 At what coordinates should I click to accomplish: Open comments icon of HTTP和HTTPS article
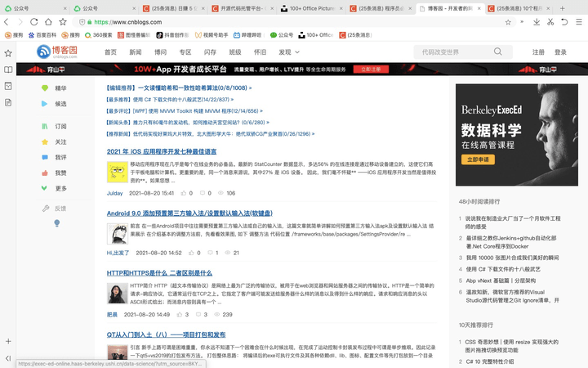(198, 314)
